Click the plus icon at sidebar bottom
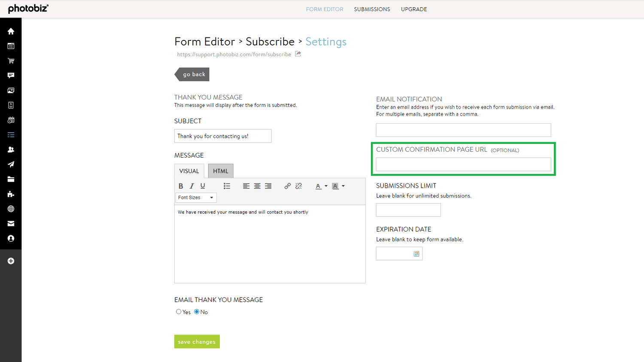This screenshot has height=362, width=644. [11, 261]
